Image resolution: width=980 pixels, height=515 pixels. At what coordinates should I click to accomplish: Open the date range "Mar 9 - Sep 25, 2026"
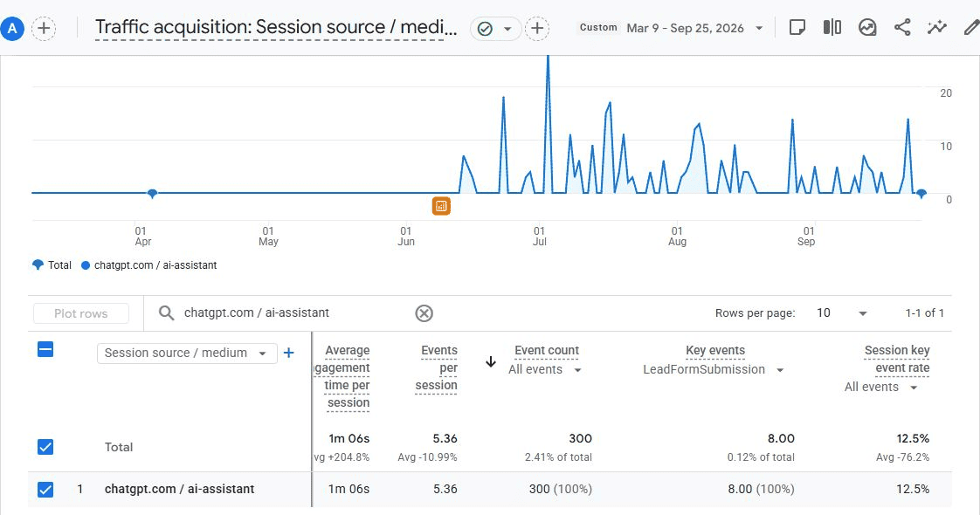click(x=685, y=28)
